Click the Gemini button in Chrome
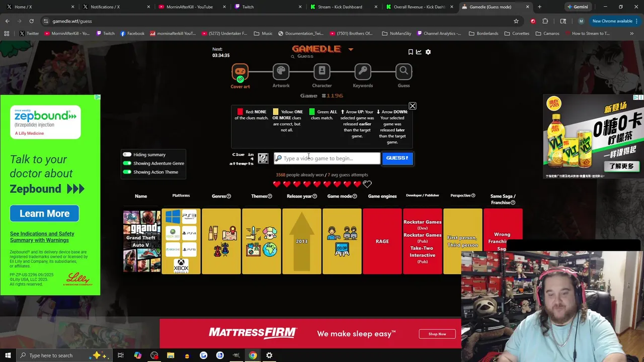The width and height of the screenshot is (644, 362). (577, 7)
